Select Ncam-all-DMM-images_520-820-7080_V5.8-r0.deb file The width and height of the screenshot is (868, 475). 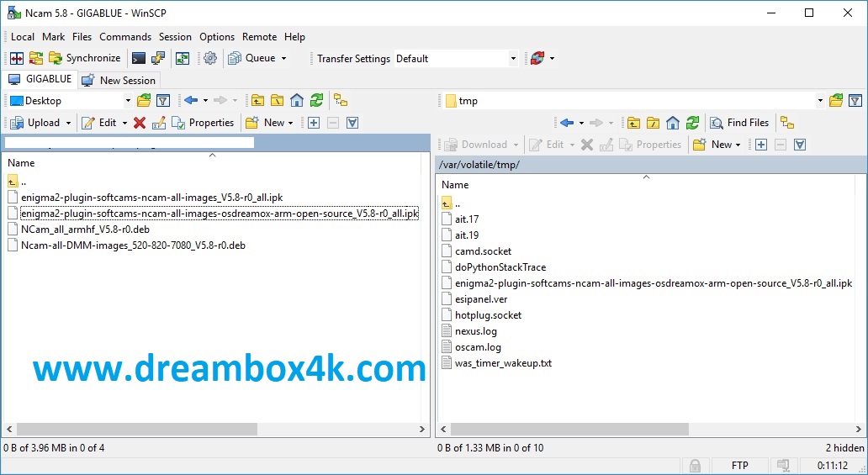click(x=133, y=245)
